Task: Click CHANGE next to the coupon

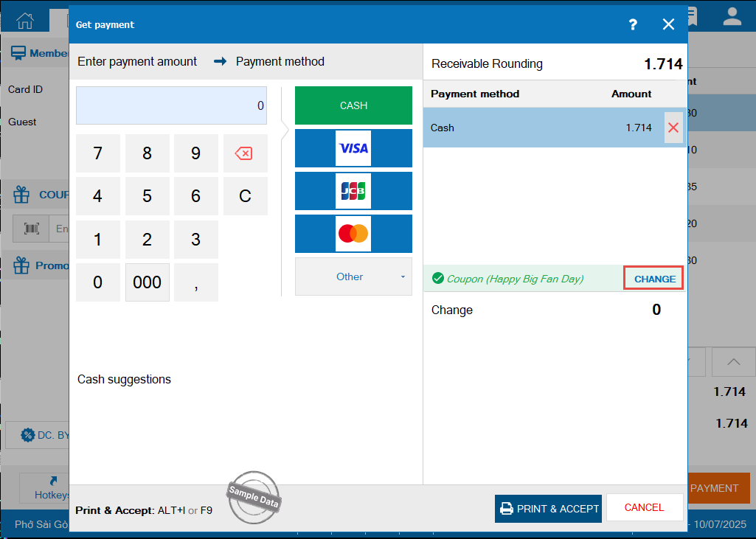Action: (x=654, y=279)
